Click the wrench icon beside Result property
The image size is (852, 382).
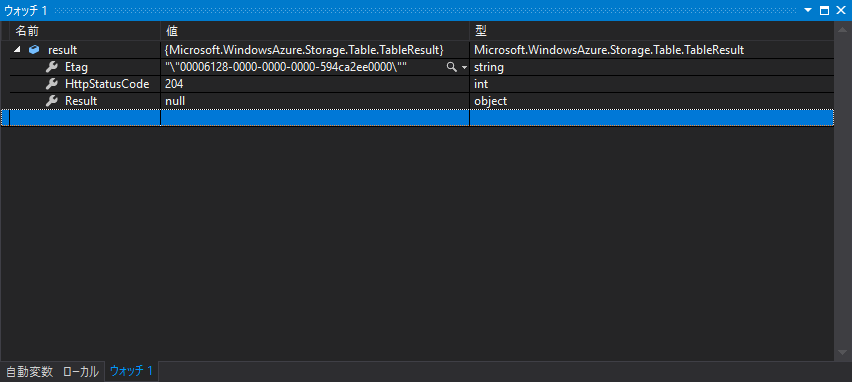coord(52,101)
